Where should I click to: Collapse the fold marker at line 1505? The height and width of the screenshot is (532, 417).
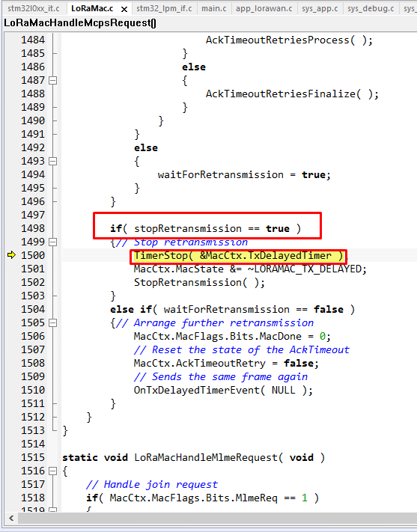click(x=52, y=322)
